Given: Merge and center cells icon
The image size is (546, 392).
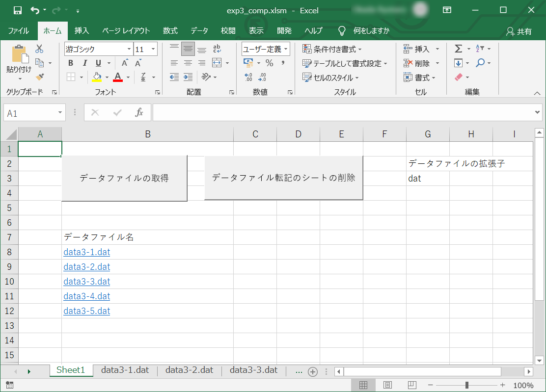Looking at the screenshot, I should [217, 63].
